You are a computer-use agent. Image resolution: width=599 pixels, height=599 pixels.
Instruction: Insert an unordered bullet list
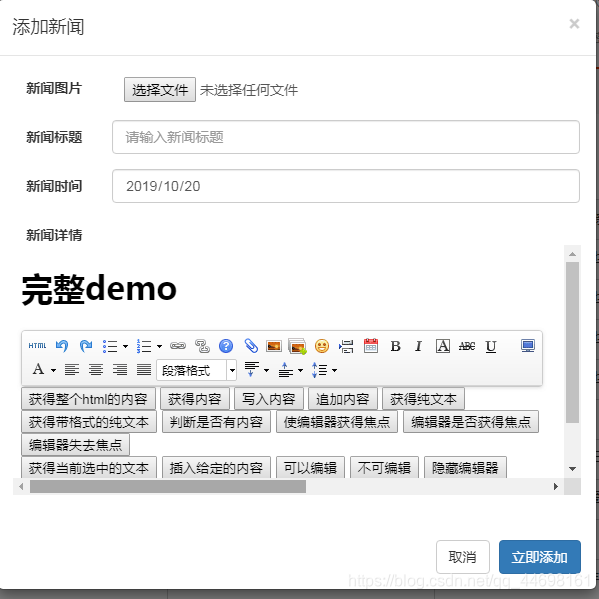pos(110,346)
